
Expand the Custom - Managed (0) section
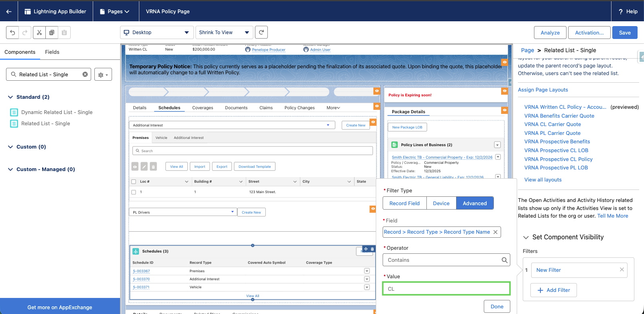pos(10,169)
